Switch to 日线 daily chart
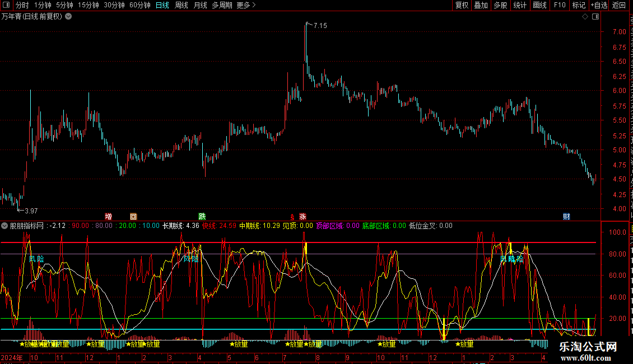633x364 pixels. [x=162, y=5]
